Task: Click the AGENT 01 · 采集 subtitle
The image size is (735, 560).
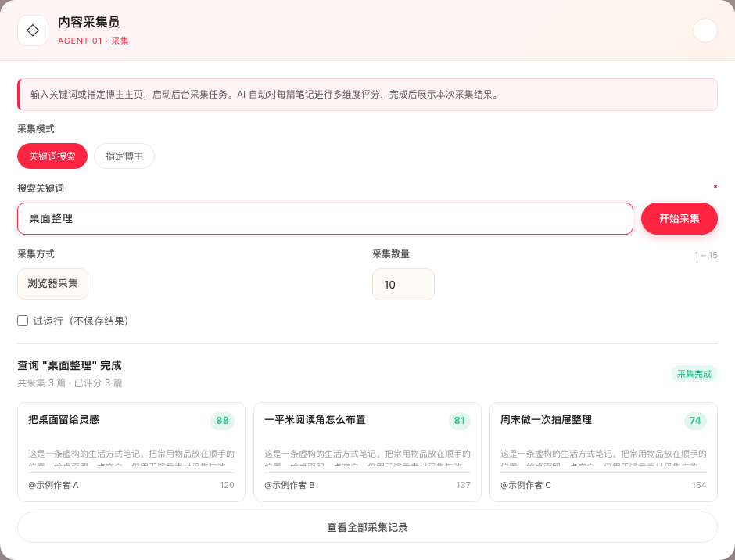Action: [x=93, y=41]
